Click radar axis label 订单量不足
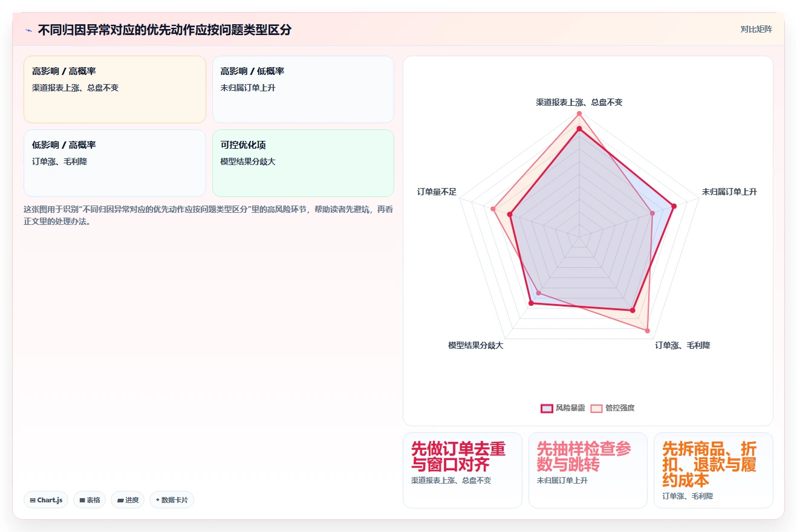Viewport: 797px width, 532px height. [437, 192]
